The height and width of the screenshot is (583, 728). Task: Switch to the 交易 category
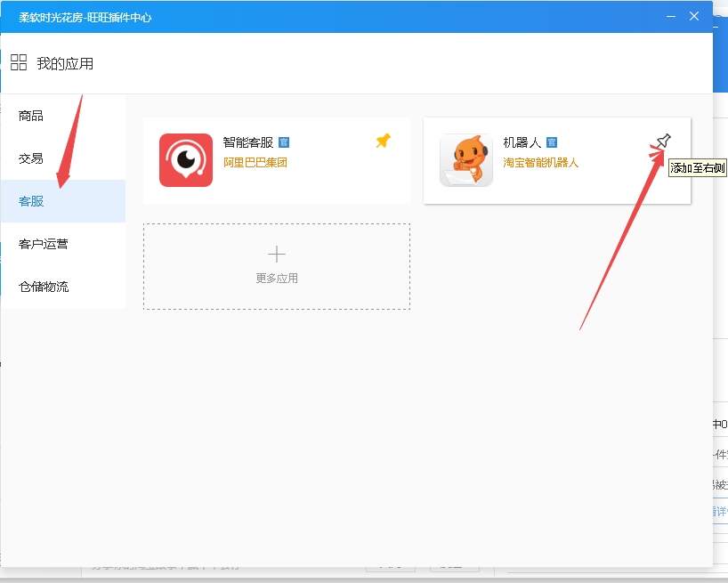(x=31, y=158)
